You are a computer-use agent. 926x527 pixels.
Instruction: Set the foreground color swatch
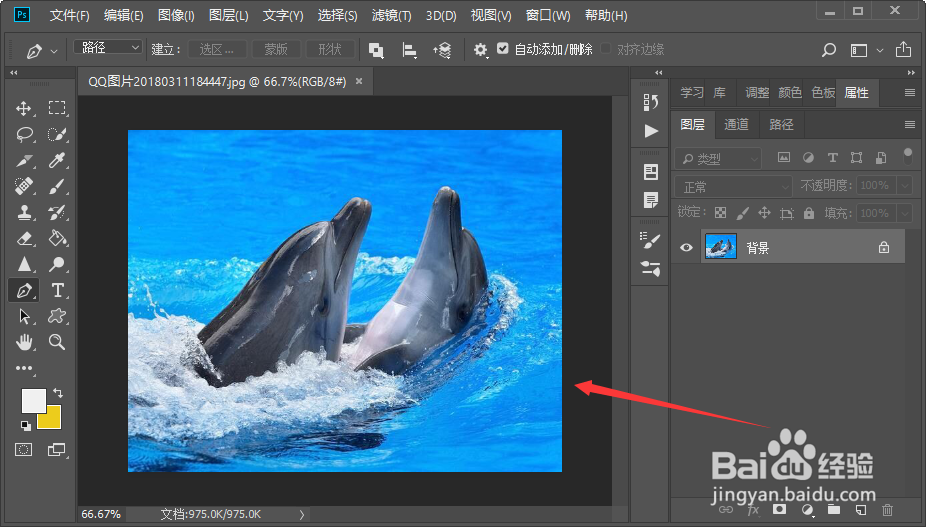tap(32, 400)
